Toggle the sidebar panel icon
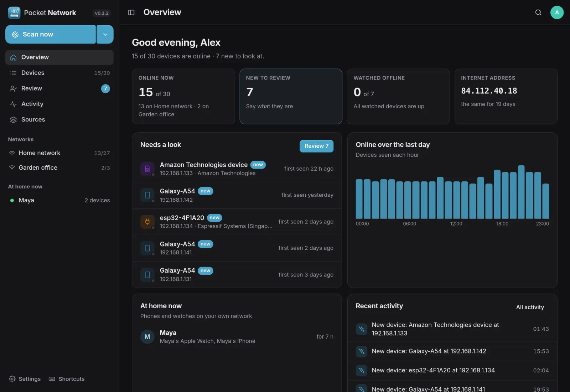Screen dimensions: 570x392 click(131, 12)
